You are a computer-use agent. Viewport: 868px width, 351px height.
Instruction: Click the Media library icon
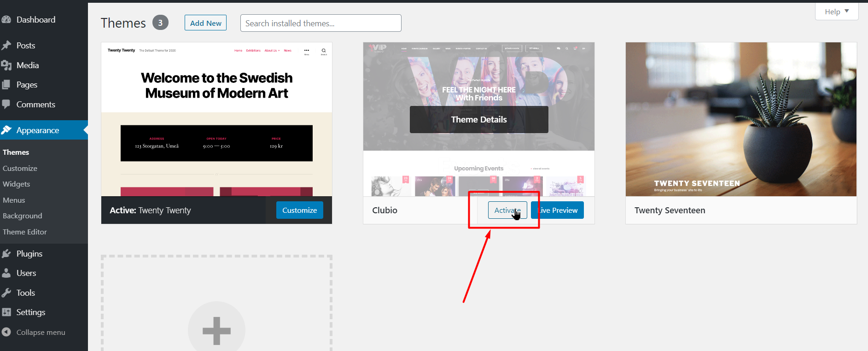click(6, 65)
